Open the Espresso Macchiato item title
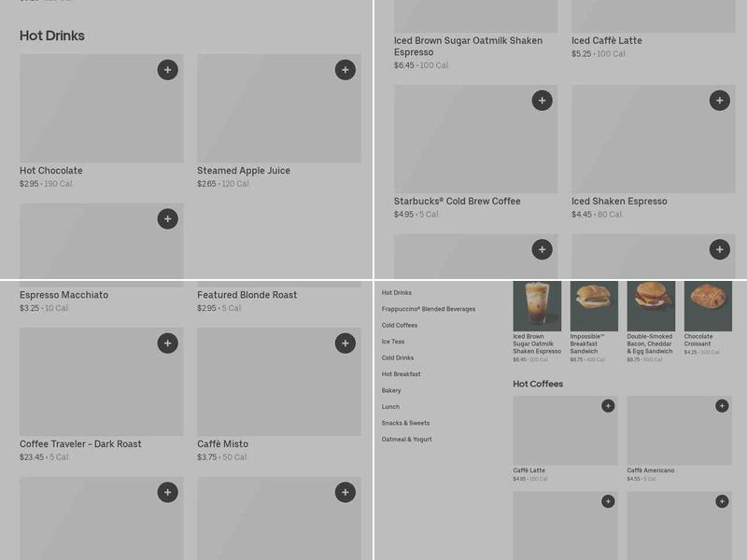This screenshot has height=560, width=747. (x=63, y=295)
